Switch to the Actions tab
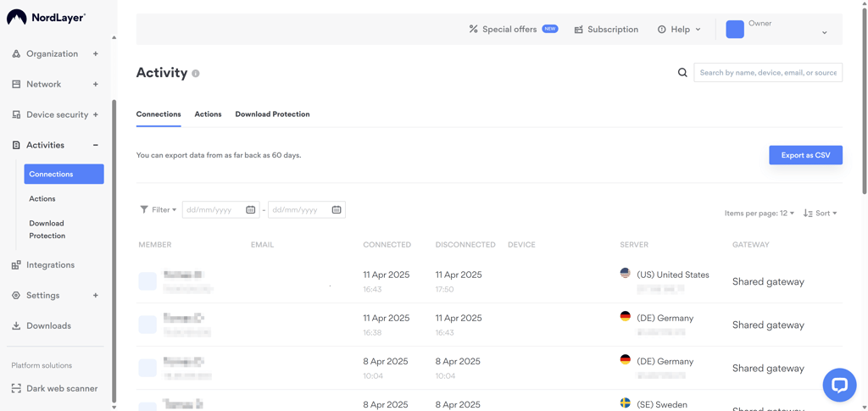 [209, 114]
